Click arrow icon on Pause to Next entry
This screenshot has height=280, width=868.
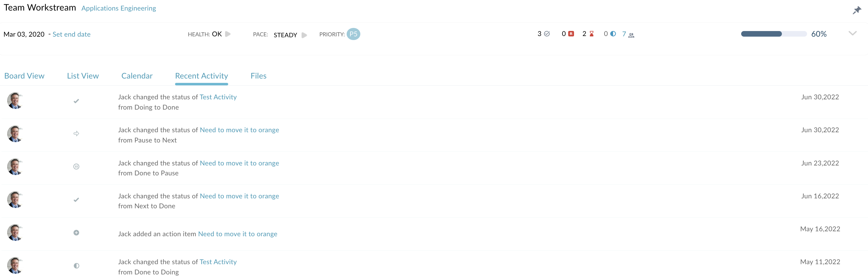coord(76,133)
